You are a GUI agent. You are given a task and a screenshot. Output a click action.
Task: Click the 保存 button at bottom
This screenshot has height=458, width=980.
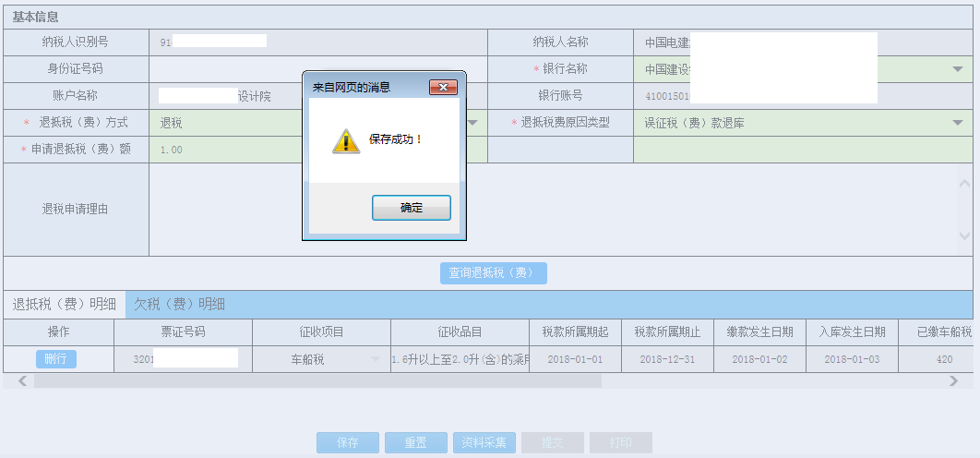point(347,442)
